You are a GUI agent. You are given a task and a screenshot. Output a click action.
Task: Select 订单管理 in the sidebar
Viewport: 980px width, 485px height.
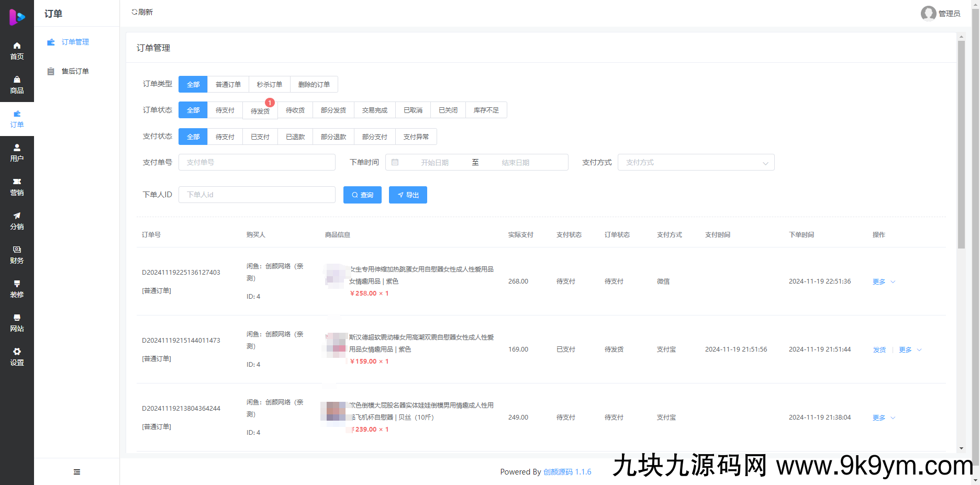pyautogui.click(x=75, y=42)
